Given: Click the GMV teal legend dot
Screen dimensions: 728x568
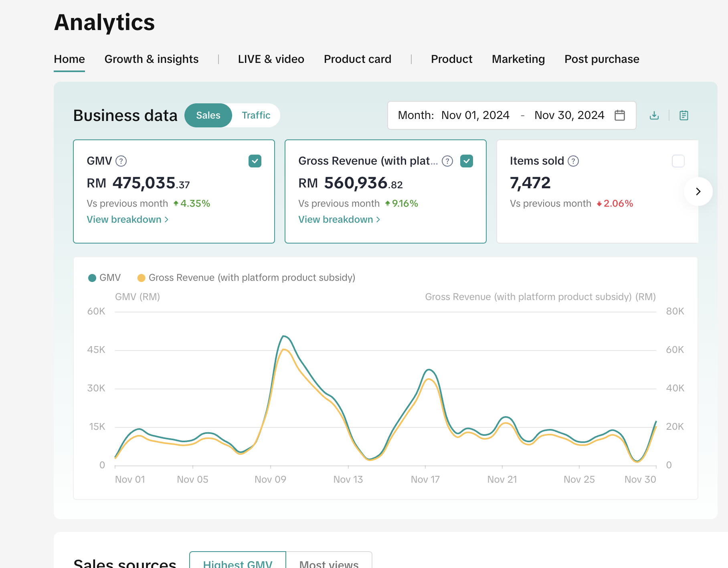Looking at the screenshot, I should 92,278.
